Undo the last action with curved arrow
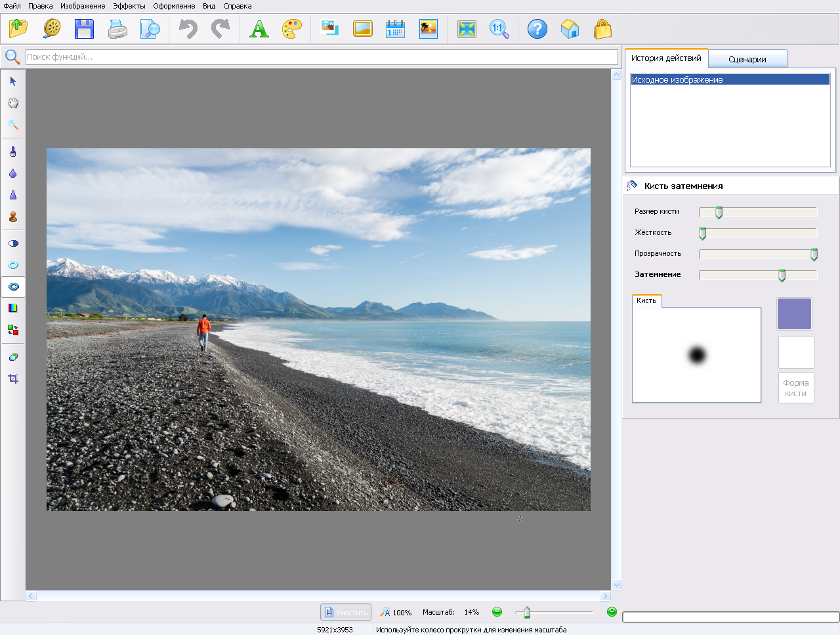This screenshot has height=635, width=840. 188,29
